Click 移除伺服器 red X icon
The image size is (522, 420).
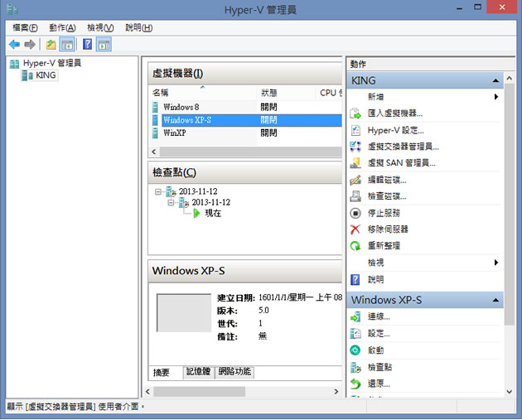tap(355, 229)
